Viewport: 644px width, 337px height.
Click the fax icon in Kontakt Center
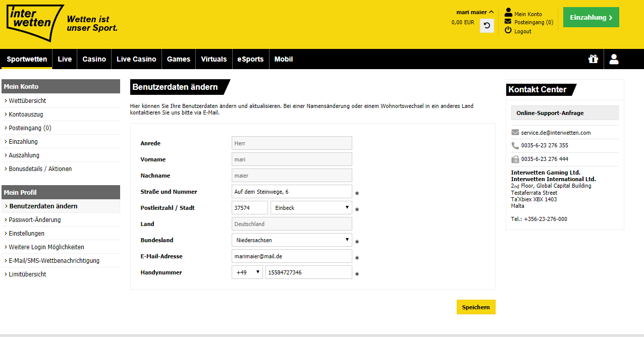515,159
